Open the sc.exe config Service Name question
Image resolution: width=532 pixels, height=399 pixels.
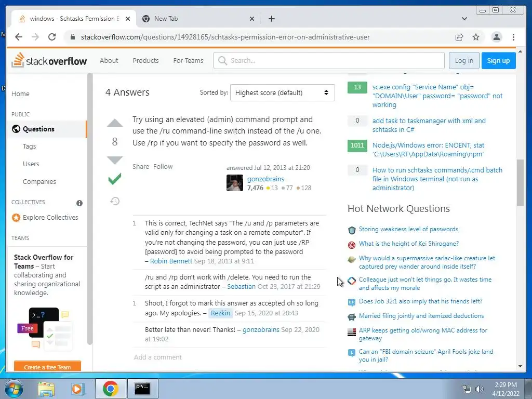pos(437,96)
